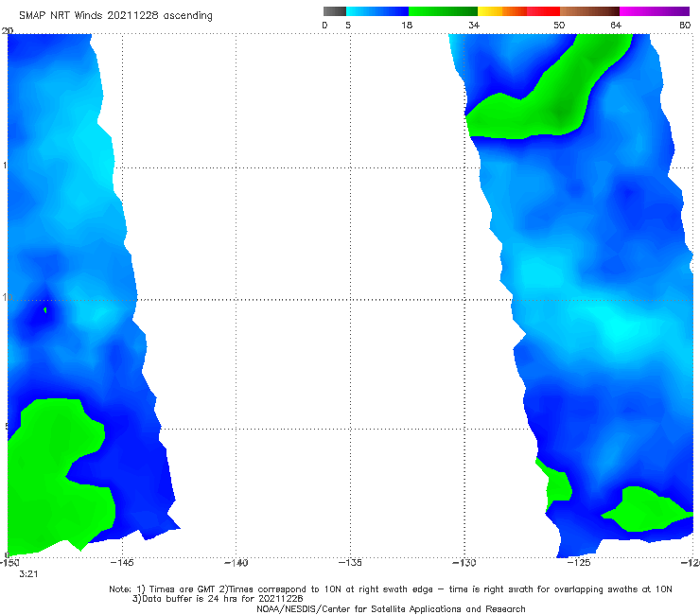Viewport: 700px width, 615px height.
Task: Click the color bar label '18'
Action: [x=407, y=26]
